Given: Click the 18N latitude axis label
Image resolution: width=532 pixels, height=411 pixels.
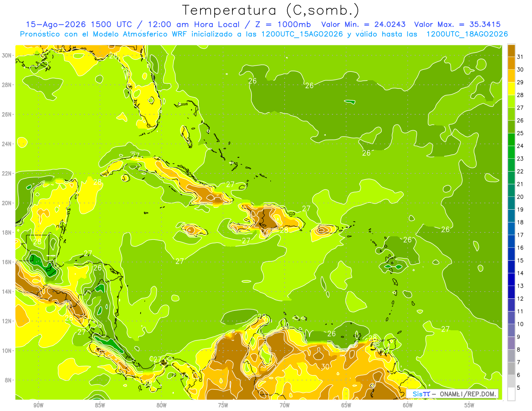Looking at the screenshot, I should [7, 233].
